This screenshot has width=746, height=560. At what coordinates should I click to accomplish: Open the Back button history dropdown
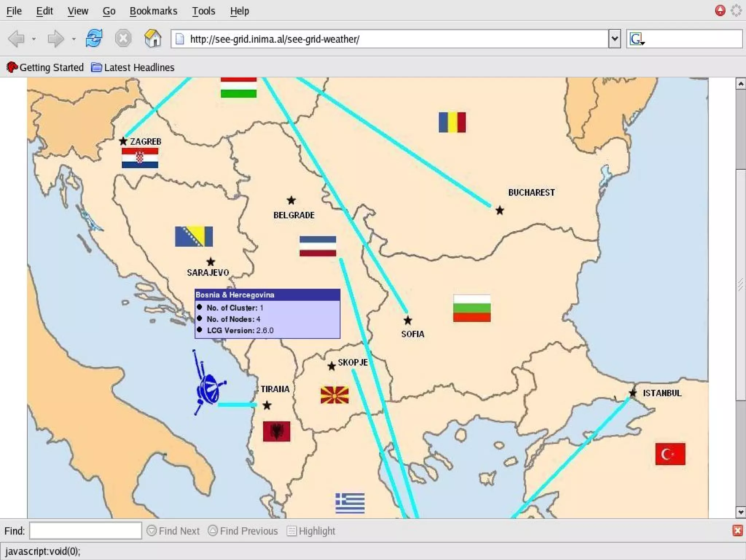pyautogui.click(x=34, y=39)
